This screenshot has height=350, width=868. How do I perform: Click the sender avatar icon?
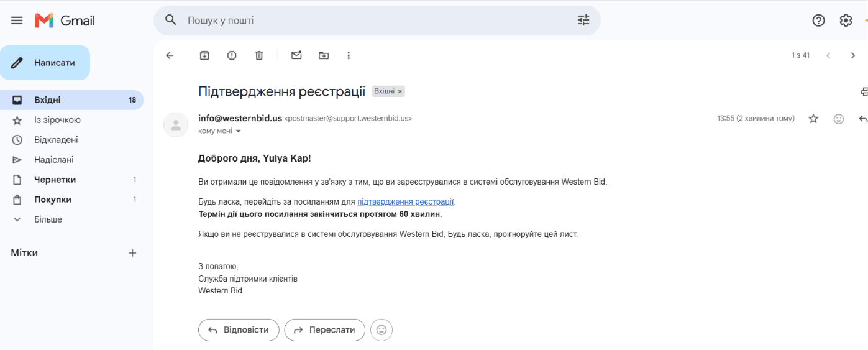coord(176,124)
